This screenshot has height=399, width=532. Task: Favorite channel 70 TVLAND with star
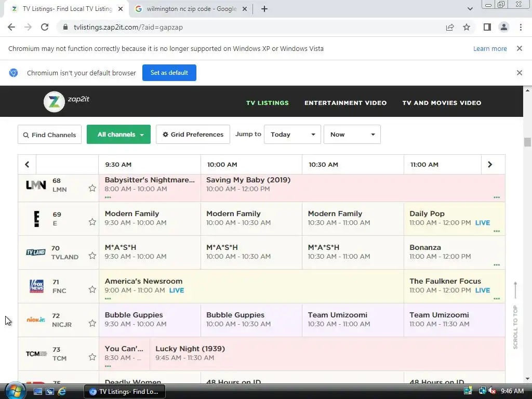point(92,256)
